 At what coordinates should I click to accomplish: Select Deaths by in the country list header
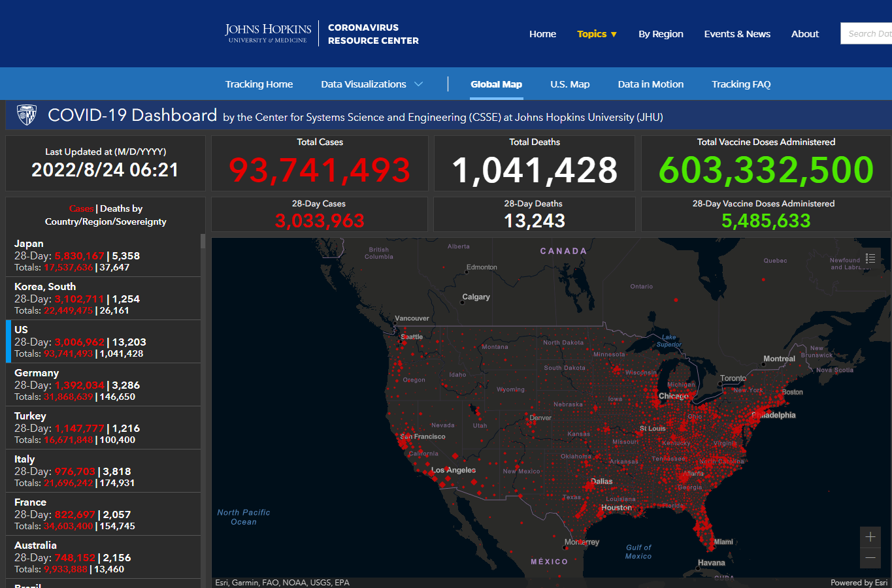[x=122, y=208]
